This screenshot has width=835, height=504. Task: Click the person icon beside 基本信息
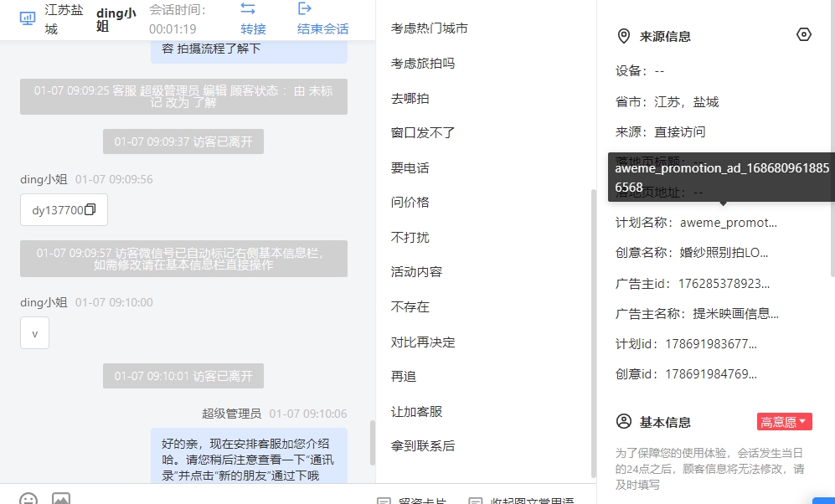click(624, 421)
